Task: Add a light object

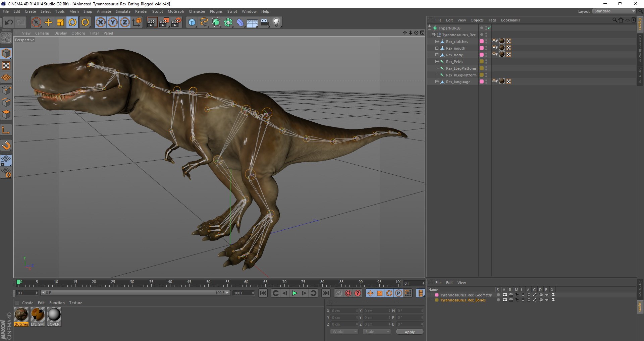Action: (276, 22)
